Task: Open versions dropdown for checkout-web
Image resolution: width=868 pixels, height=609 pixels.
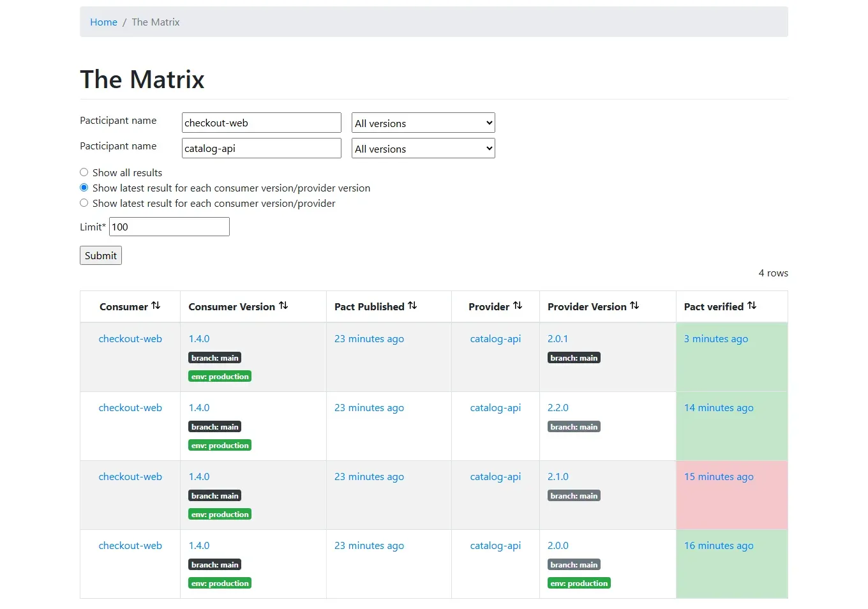Action: tap(423, 123)
